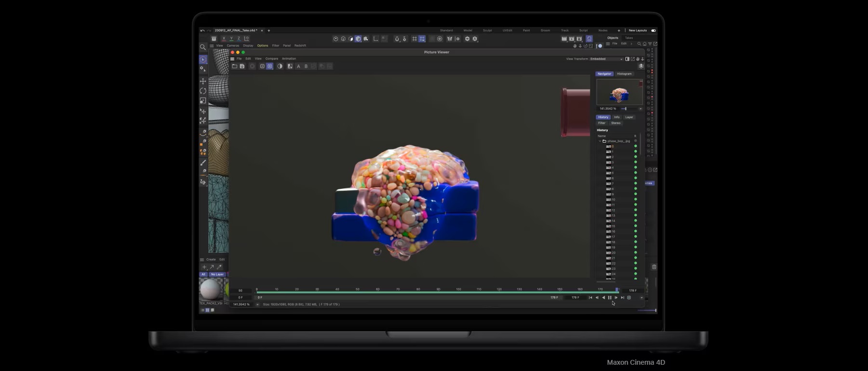Image resolution: width=868 pixels, height=371 pixels.
Task: Click the home icon in Objects manager
Action: [644, 44]
